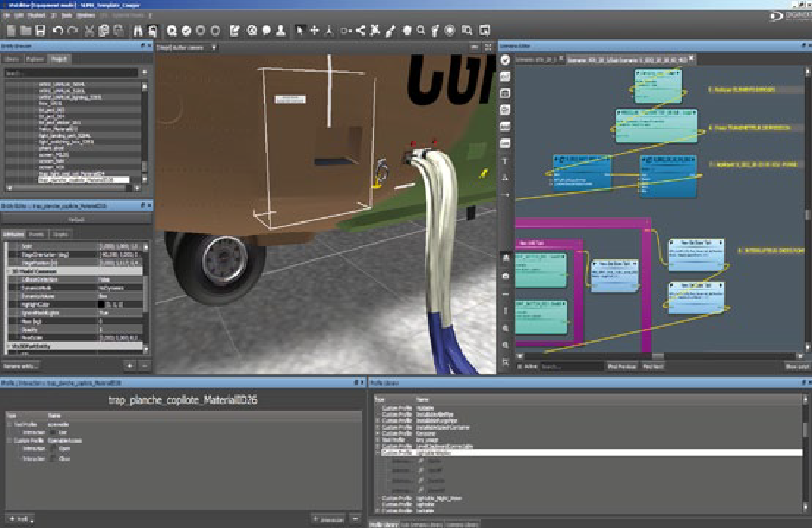The height and width of the screenshot is (528, 812).
Task: Click the black HighlightColor swatch
Action: coord(101,305)
